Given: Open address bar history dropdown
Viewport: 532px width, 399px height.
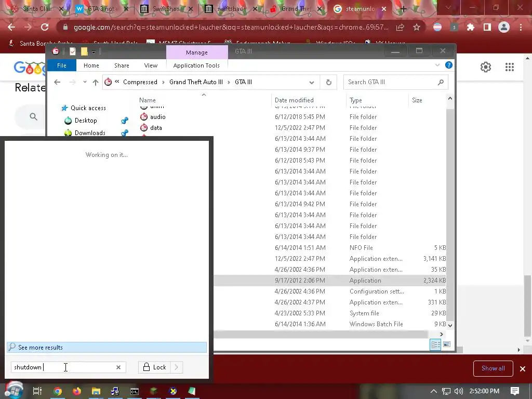Looking at the screenshot, I should tap(312, 82).
